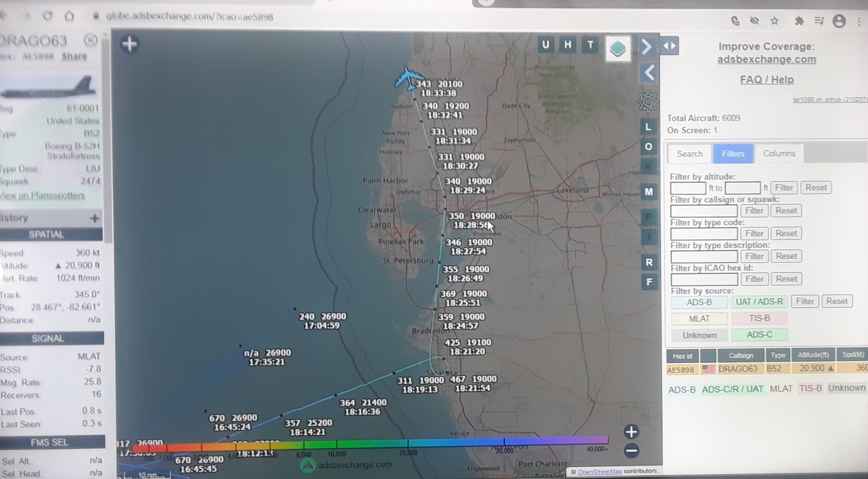This screenshot has width=868, height=479.
Task: Select TIS-B source filter option
Action: click(759, 318)
